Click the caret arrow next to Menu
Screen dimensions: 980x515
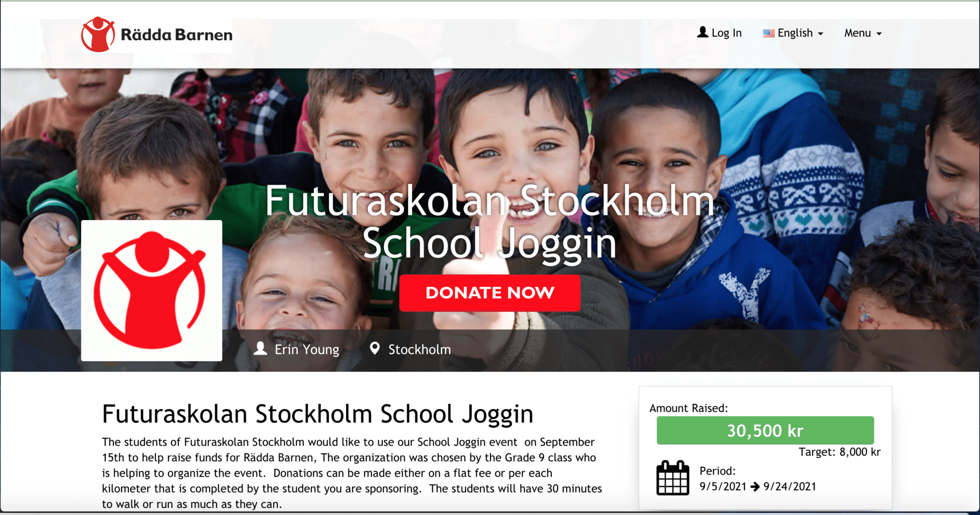(879, 34)
